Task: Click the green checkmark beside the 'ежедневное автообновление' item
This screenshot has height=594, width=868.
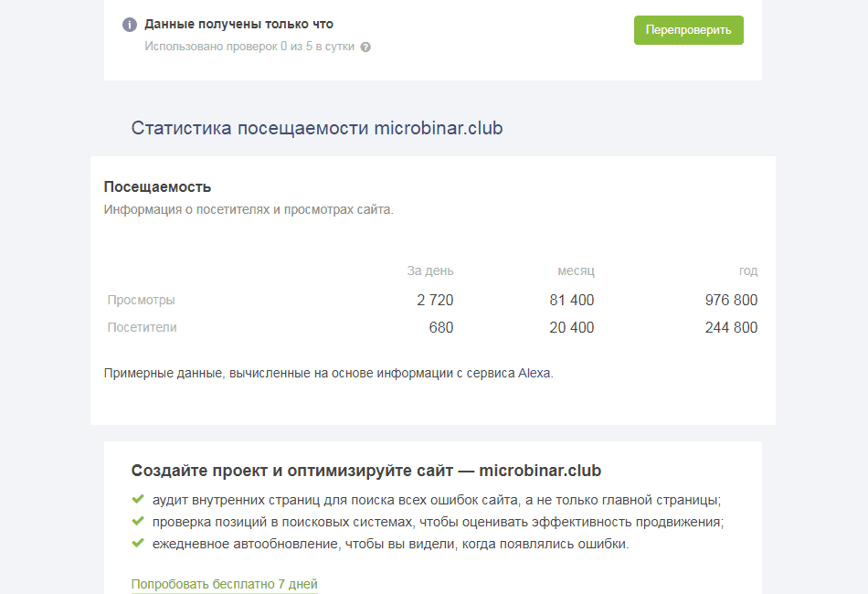Action: pyautogui.click(x=138, y=543)
